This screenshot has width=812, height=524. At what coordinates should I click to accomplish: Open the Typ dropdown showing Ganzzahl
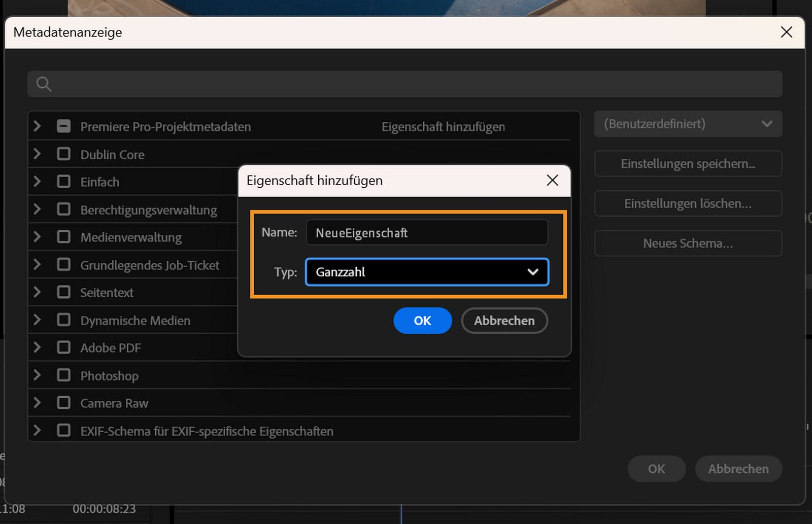coord(427,272)
